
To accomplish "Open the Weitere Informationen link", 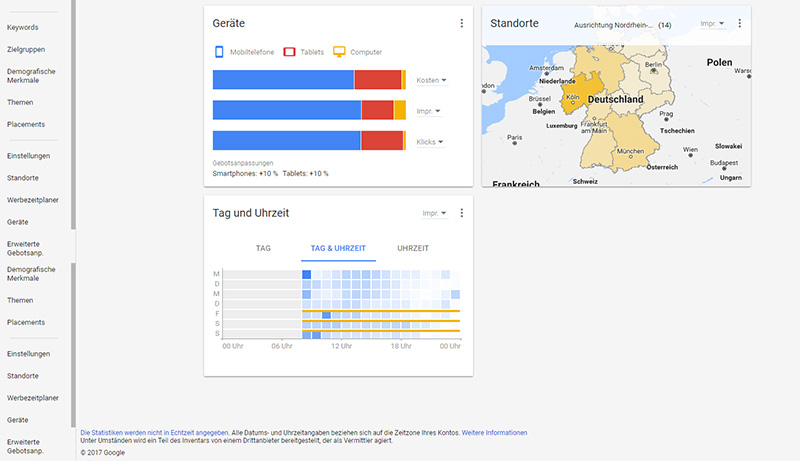I will pos(494,433).
